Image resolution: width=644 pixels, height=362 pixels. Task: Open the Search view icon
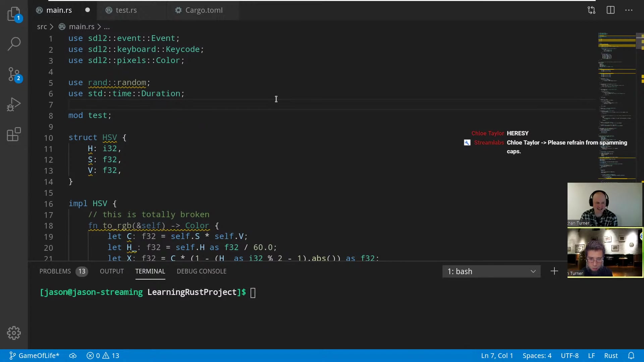pos(14,44)
